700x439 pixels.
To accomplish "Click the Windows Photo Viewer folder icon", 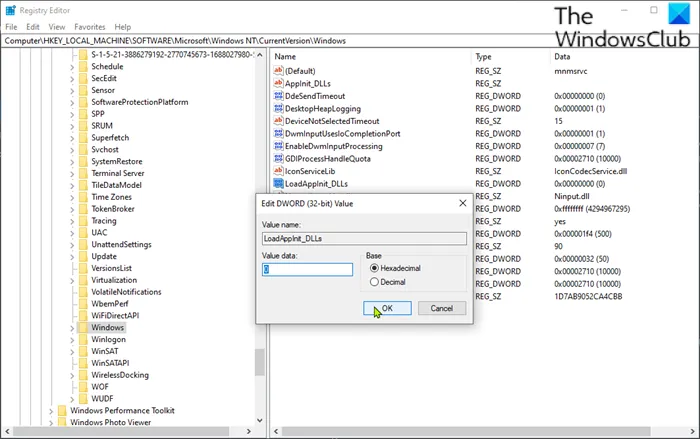I will 62,422.
